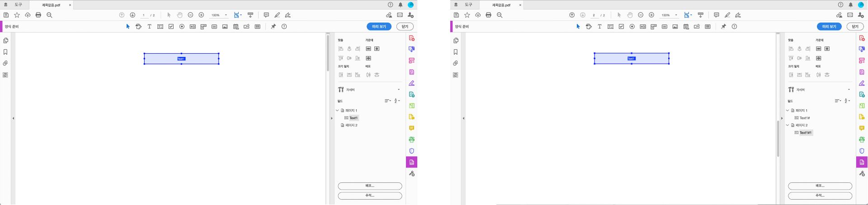Open the zoom percentage dropdown in the right window

click(676, 15)
